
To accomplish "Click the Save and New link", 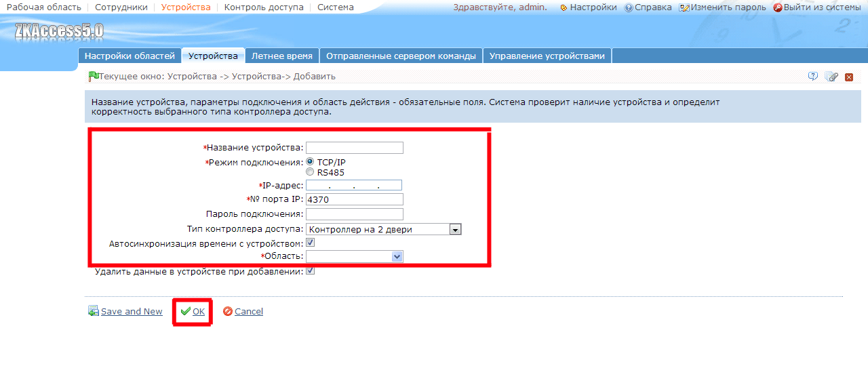I will 132,311.
